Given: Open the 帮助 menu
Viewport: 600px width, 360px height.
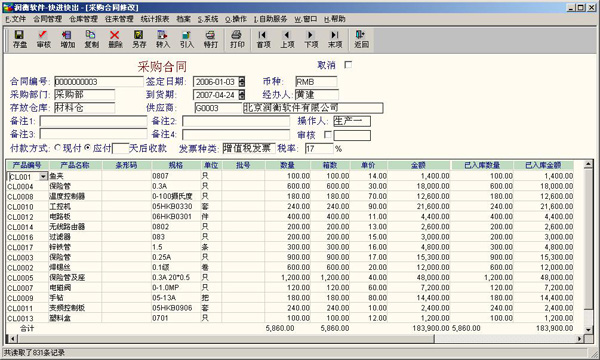Looking at the screenshot, I should (x=334, y=19).
